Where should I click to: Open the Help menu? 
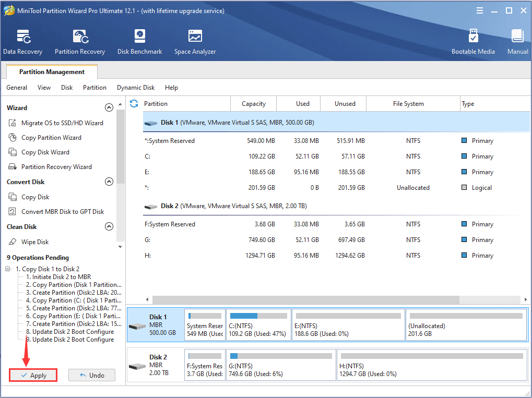click(171, 88)
